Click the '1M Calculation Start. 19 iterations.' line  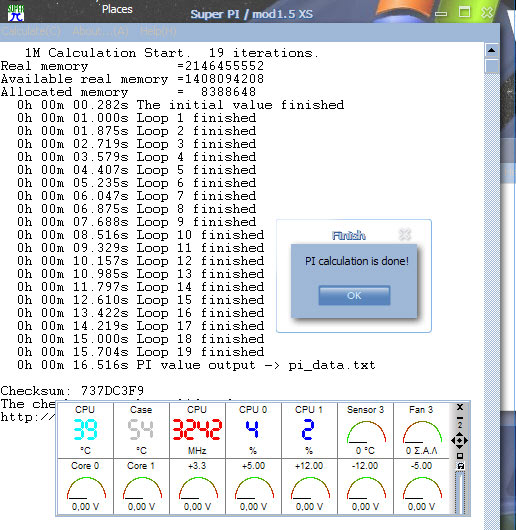coord(172,53)
